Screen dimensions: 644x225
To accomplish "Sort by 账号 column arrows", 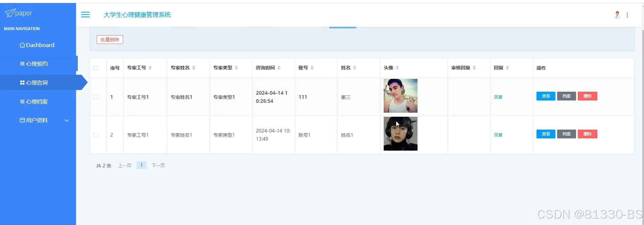I will pos(312,68).
